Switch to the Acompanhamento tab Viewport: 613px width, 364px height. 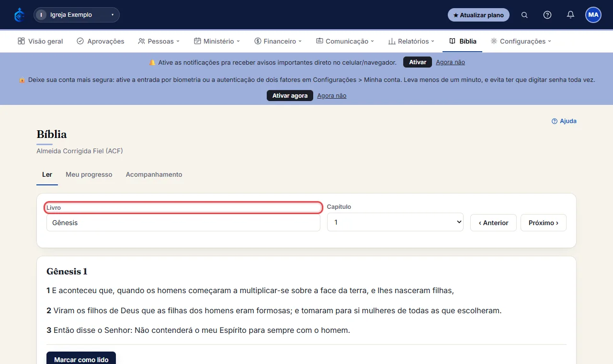tap(154, 174)
